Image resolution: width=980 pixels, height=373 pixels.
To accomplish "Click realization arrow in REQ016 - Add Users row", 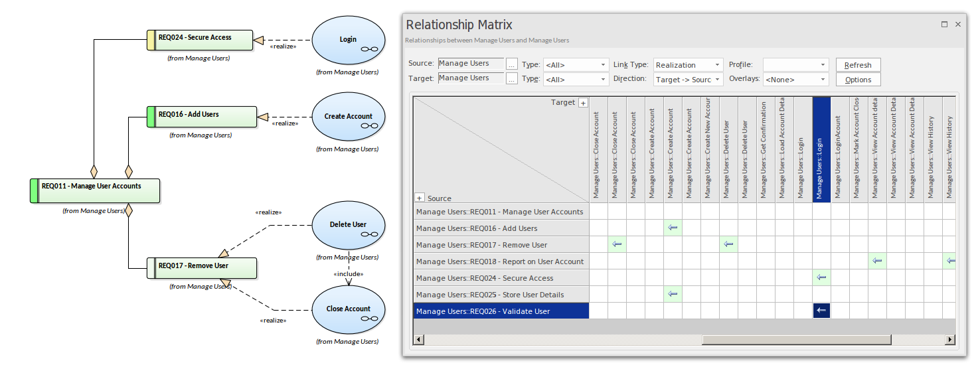I will tap(673, 228).
